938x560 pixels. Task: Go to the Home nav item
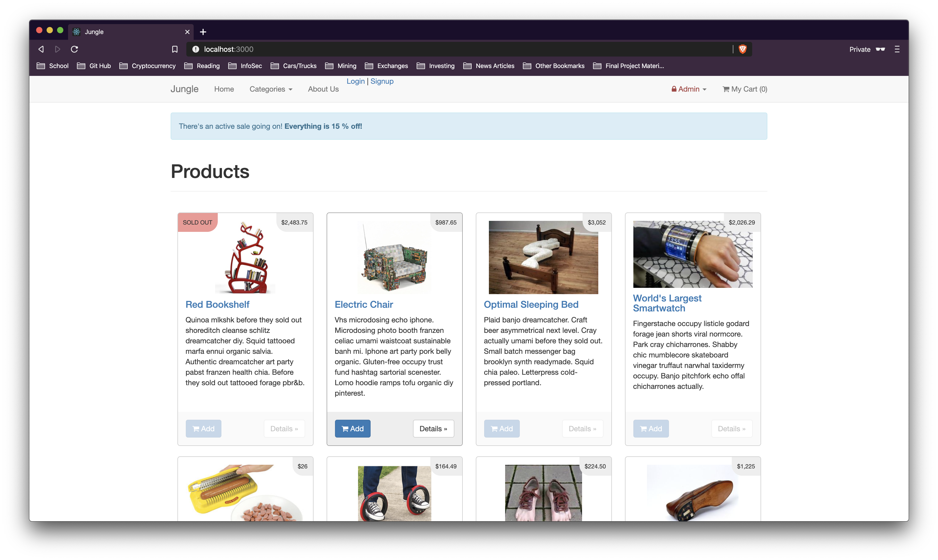coord(224,89)
